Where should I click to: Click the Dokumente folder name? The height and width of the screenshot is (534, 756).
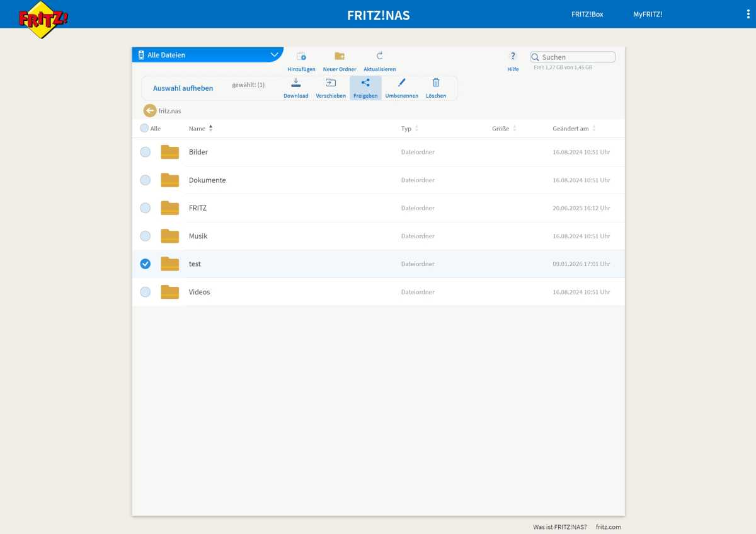207,180
